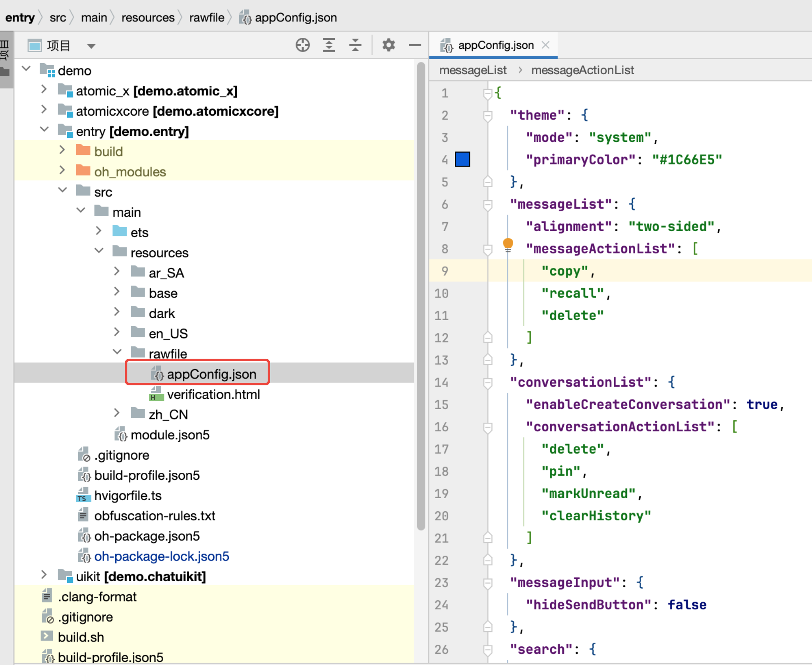The height and width of the screenshot is (665, 812).
Task: Click the orange lightbulb intention icon
Action: click(508, 244)
